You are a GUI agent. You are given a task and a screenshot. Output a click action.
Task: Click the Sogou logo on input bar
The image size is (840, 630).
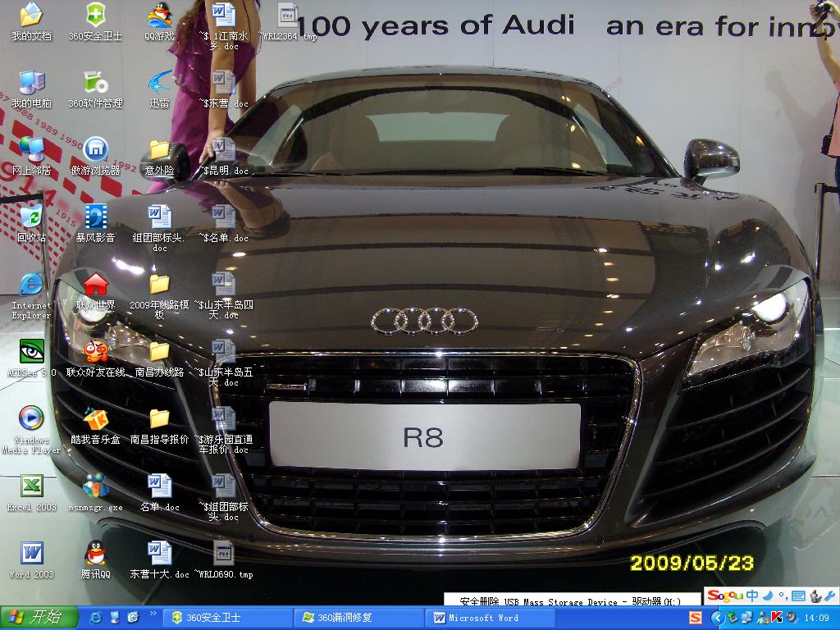pyautogui.click(x=725, y=596)
